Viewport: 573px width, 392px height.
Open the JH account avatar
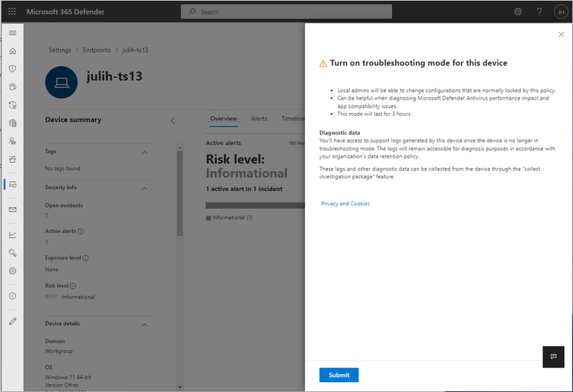[561, 12]
